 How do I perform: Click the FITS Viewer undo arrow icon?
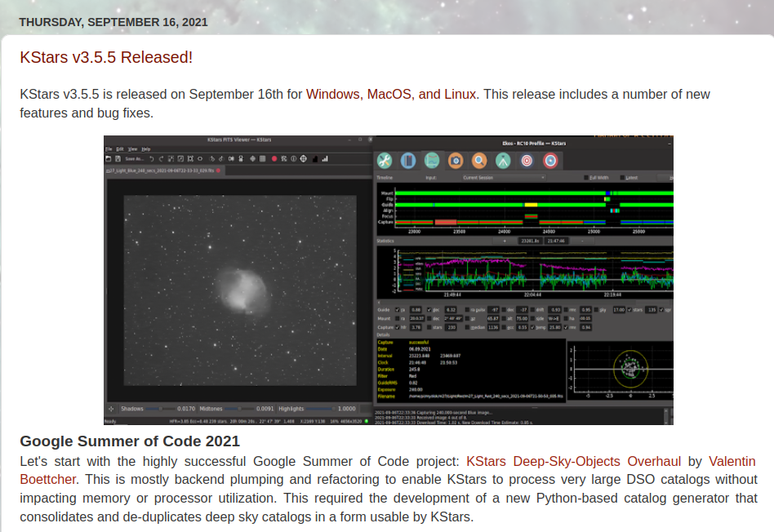tap(152, 159)
